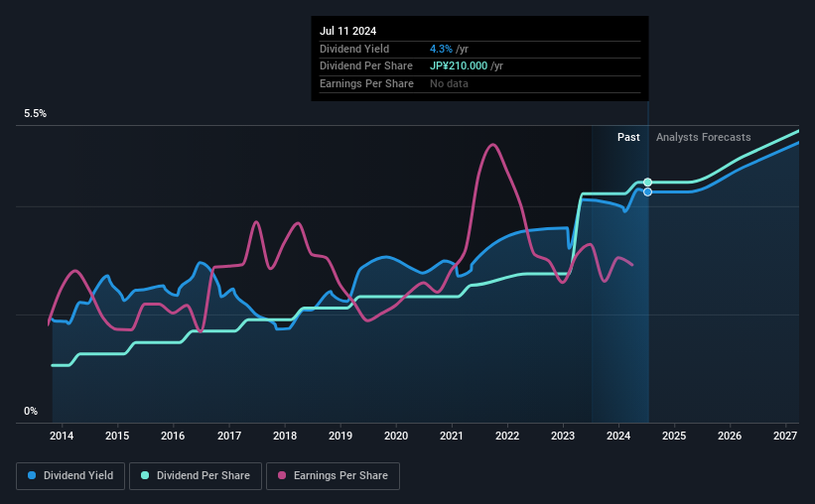Select the 2027 year label on axis

tap(785, 436)
